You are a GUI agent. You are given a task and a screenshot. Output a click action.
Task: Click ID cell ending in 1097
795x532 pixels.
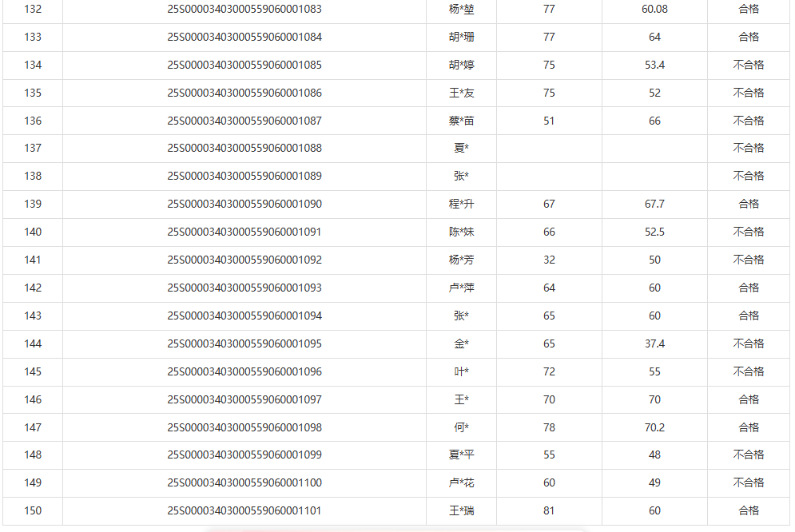pos(244,399)
